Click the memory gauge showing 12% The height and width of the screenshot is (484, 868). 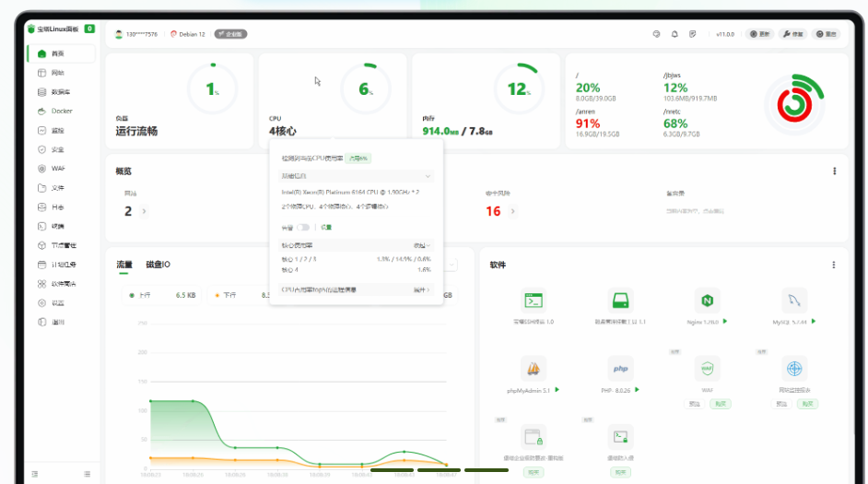[x=519, y=89]
